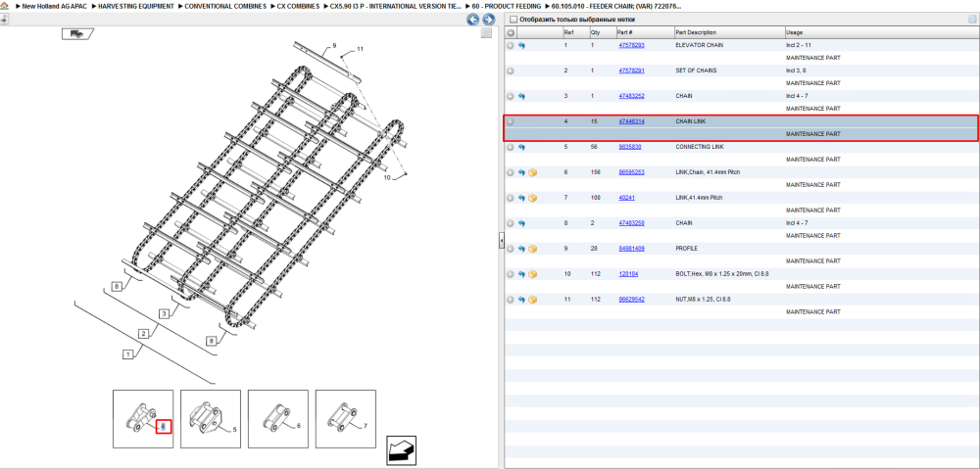Click blue arrow icon for part 86595253

click(522, 172)
